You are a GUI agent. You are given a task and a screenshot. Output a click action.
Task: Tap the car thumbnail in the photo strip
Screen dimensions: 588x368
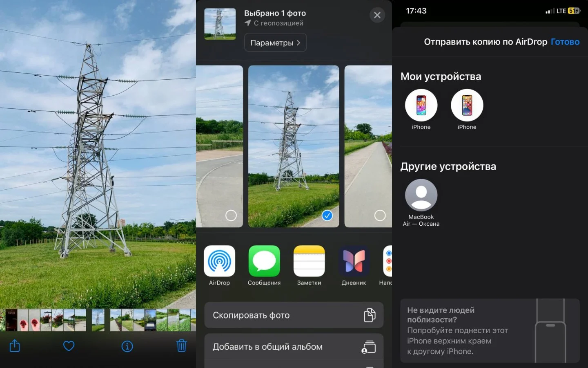pyautogui.click(x=150, y=320)
